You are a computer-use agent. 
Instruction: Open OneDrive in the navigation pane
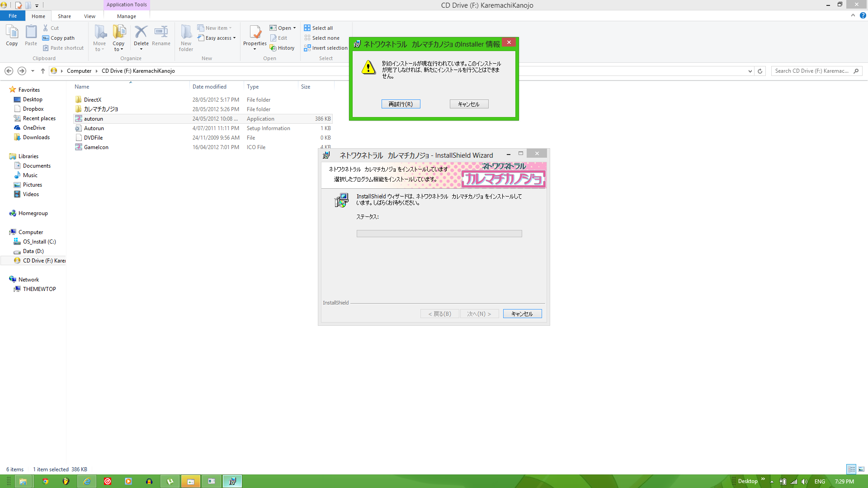point(34,128)
